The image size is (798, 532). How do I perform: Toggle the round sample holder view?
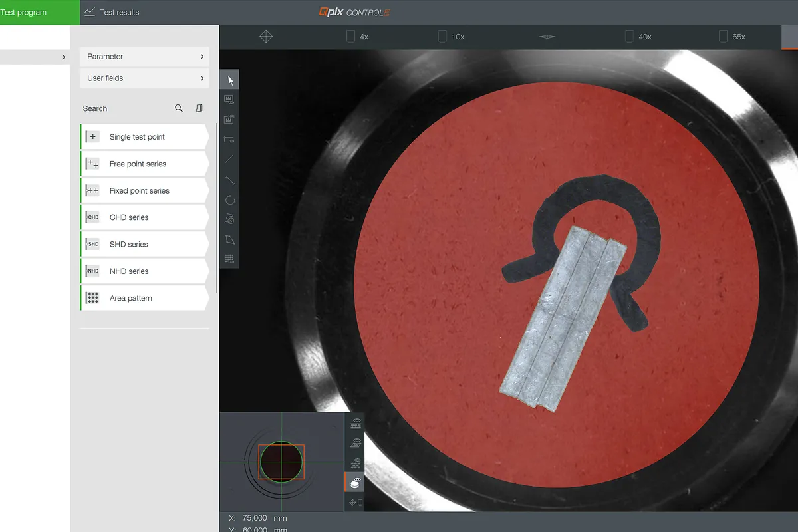[x=354, y=482]
